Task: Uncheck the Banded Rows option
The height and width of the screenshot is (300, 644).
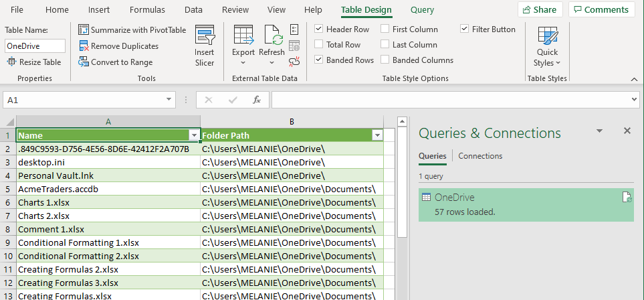Action: [319, 60]
